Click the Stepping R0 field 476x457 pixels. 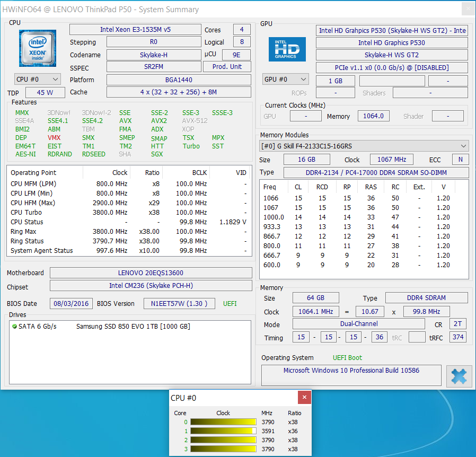(154, 42)
